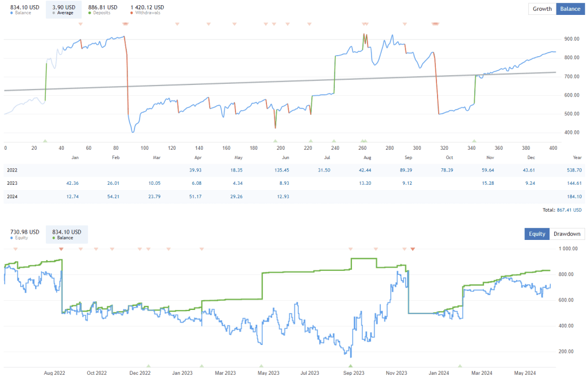The width and height of the screenshot is (588, 380).
Task: Click the dark red withdrawal marker above the equity chart
Action: click(x=412, y=250)
